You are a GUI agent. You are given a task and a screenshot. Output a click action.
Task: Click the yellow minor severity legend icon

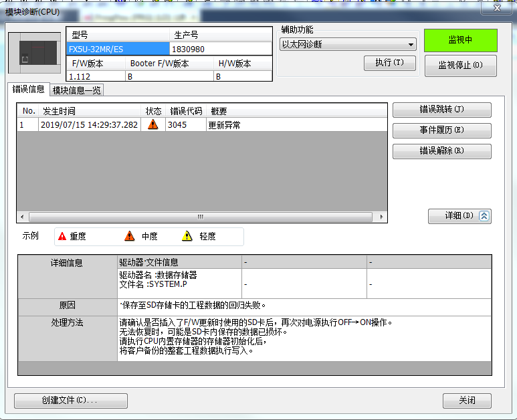[187, 236]
